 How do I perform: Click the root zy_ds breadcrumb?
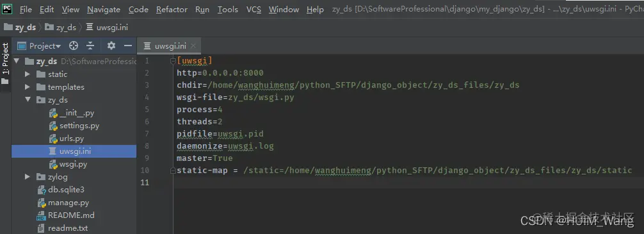click(x=20, y=28)
